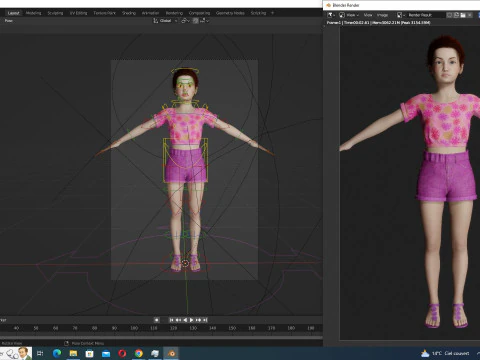Screen dimensions: 480x360
Task: Toggle auto keying record button in timeline
Action: pos(156,320)
